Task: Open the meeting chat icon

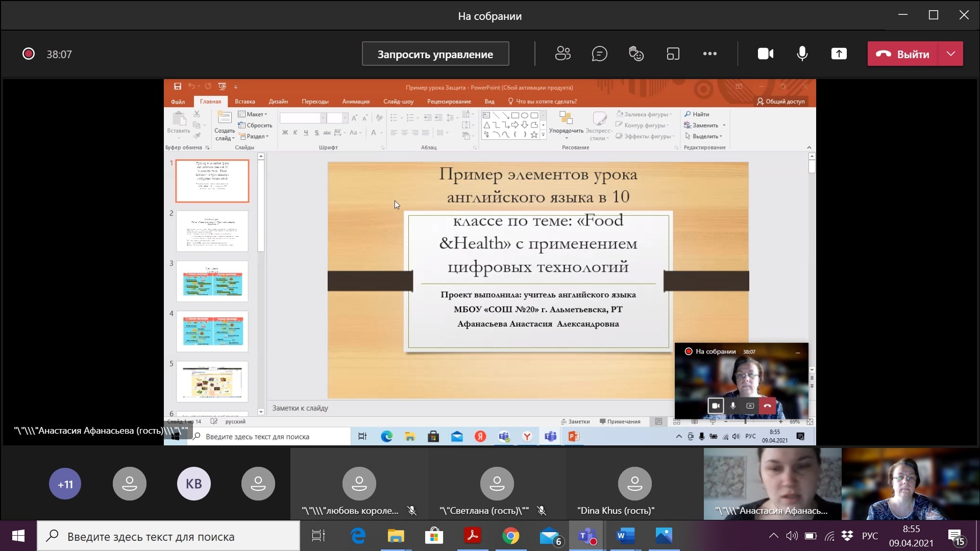Action: tap(599, 54)
